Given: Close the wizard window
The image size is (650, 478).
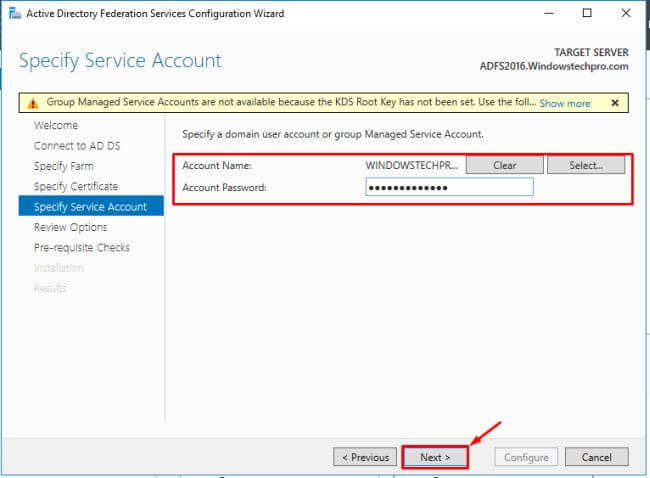Looking at the screenshot, I should [626, 13].
